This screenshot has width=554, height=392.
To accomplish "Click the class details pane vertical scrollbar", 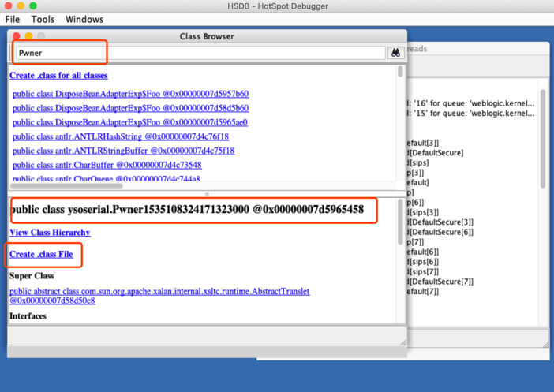I will (400, 222).
